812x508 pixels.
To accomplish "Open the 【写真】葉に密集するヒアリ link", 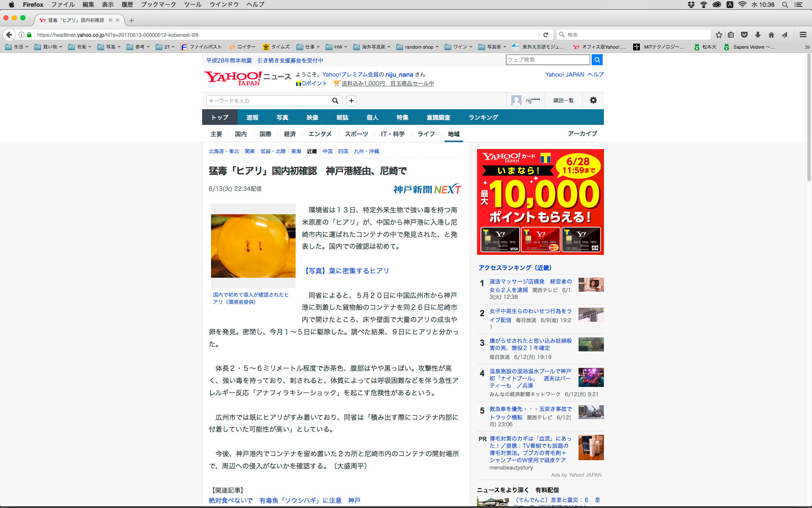I will pyautogui.click(x=346, y=271).
